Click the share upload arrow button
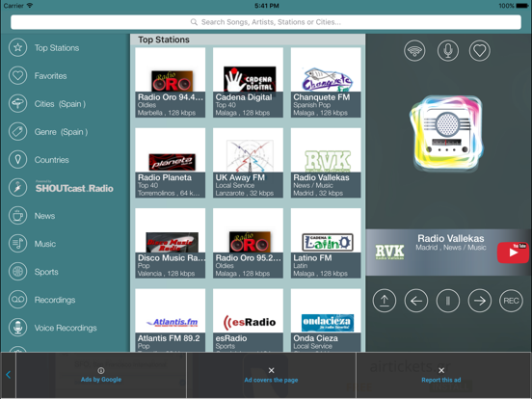532x399 pixels. point(385,301)
